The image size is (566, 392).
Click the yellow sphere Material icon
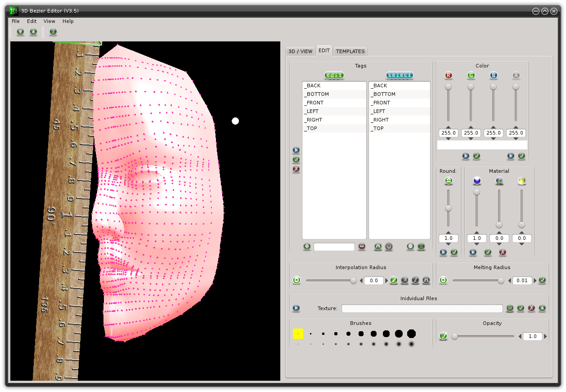coord(521,181)
